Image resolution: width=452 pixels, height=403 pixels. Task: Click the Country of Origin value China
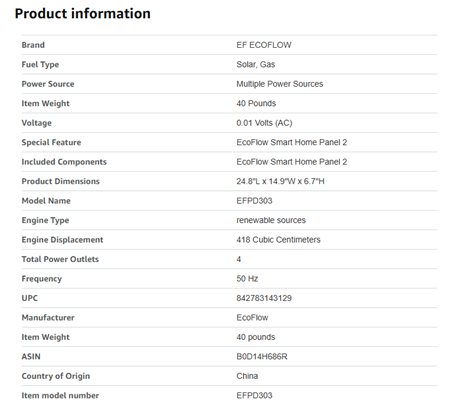coord(247,376)
